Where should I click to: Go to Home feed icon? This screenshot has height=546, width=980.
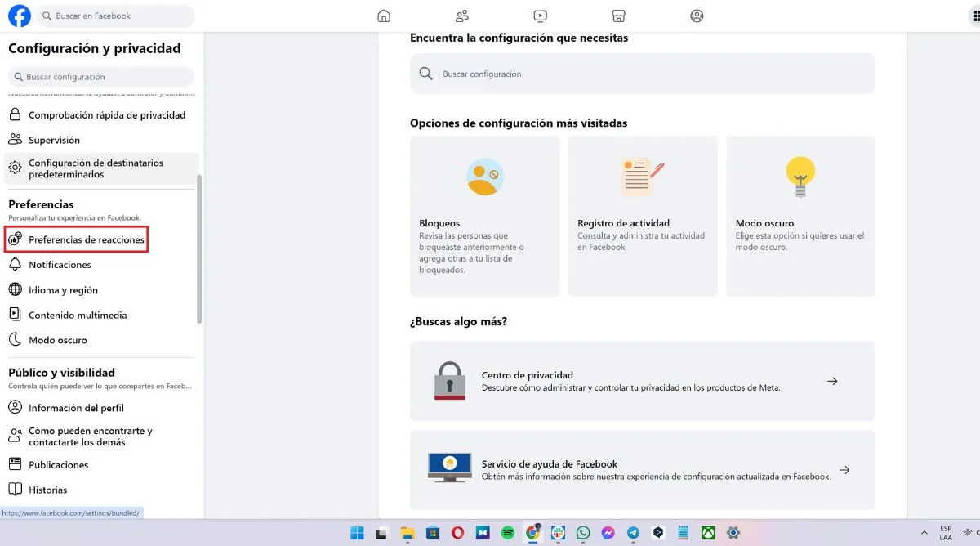click(384, 16)
